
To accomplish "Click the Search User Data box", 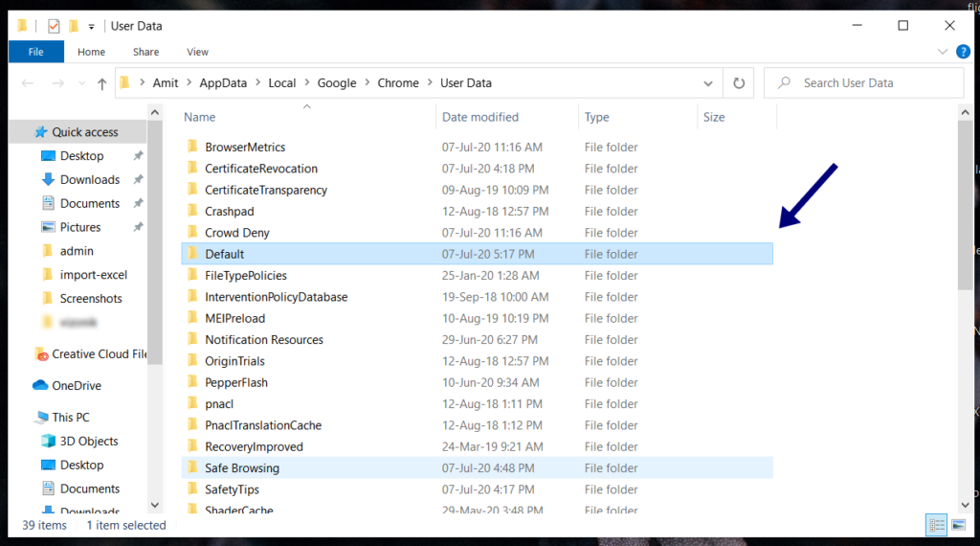I will [864, 83].
